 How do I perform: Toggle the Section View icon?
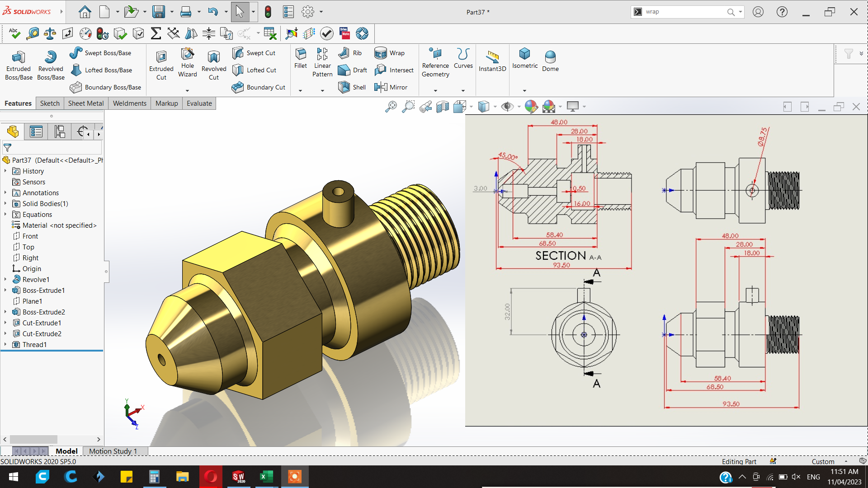443,107
